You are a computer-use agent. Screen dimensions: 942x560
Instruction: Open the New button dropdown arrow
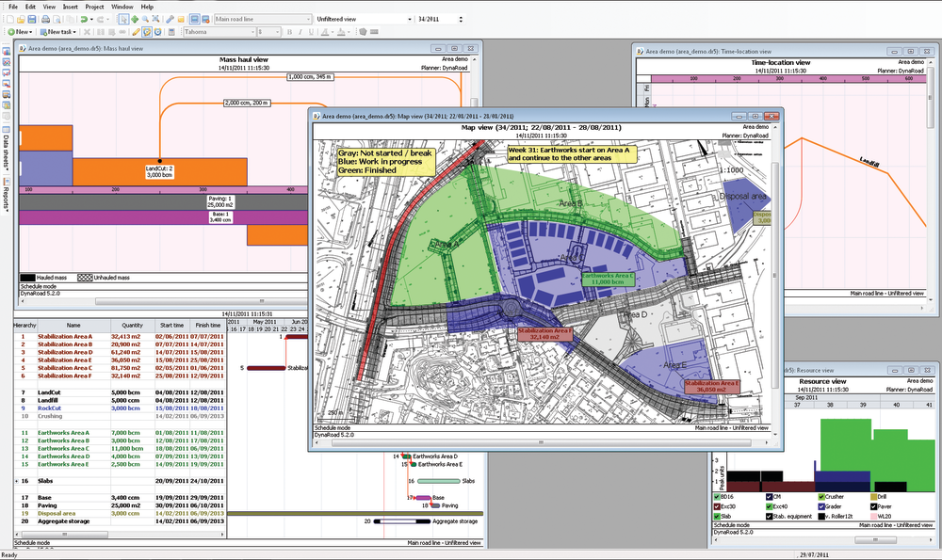[30, 32]
